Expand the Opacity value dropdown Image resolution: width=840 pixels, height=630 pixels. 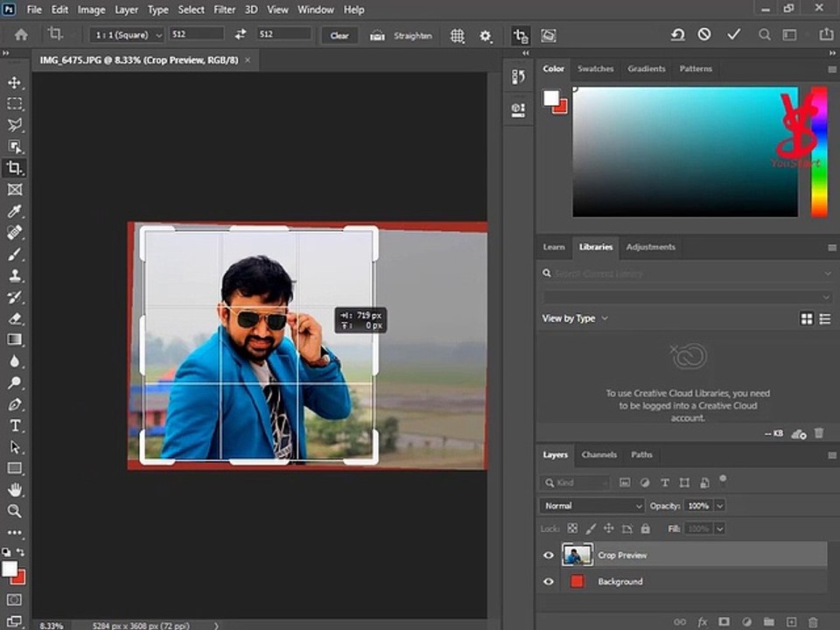[719, 506]
